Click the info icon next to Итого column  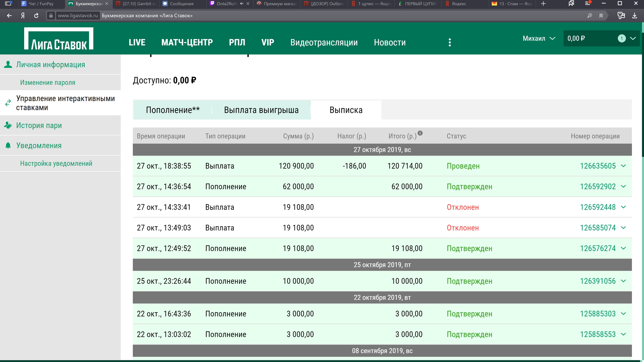[x=420, y=133]
